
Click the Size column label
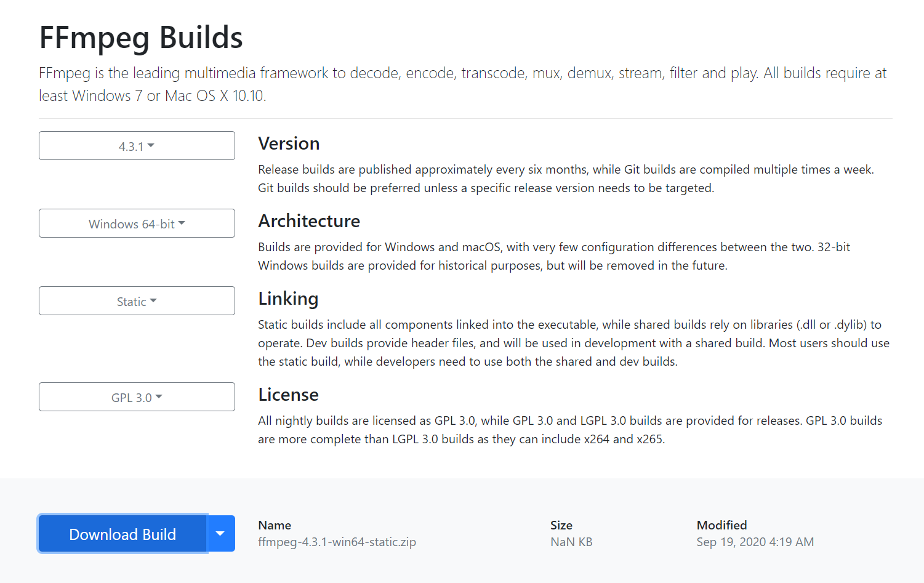[561, 525]
